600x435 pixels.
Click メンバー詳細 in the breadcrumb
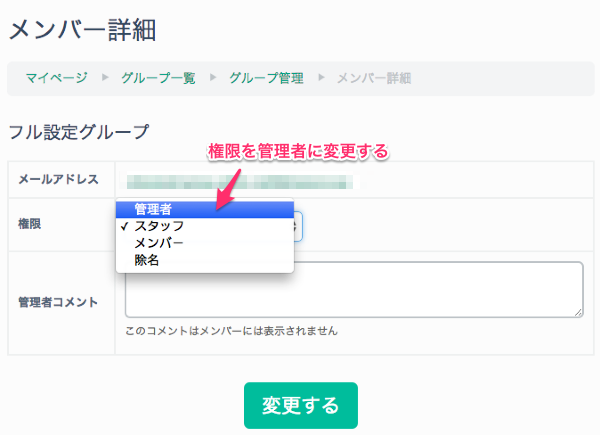coord(375,77)
